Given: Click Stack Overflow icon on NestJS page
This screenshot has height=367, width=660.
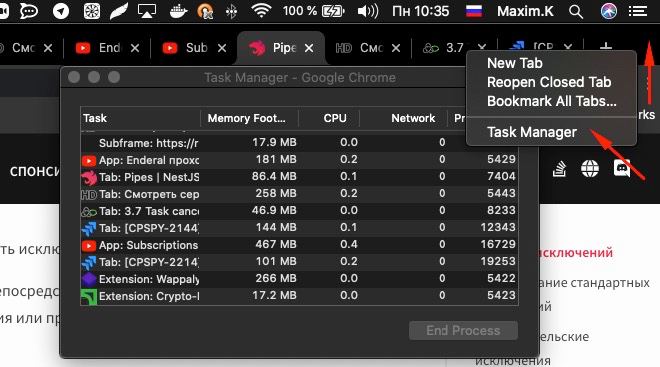Looking at the screenshot, I should 559,169.
